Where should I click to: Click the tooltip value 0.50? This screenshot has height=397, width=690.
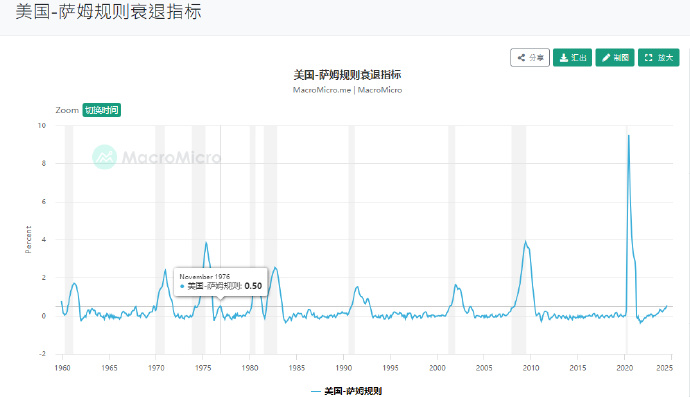pyautogui.click(x=253, y=286)
